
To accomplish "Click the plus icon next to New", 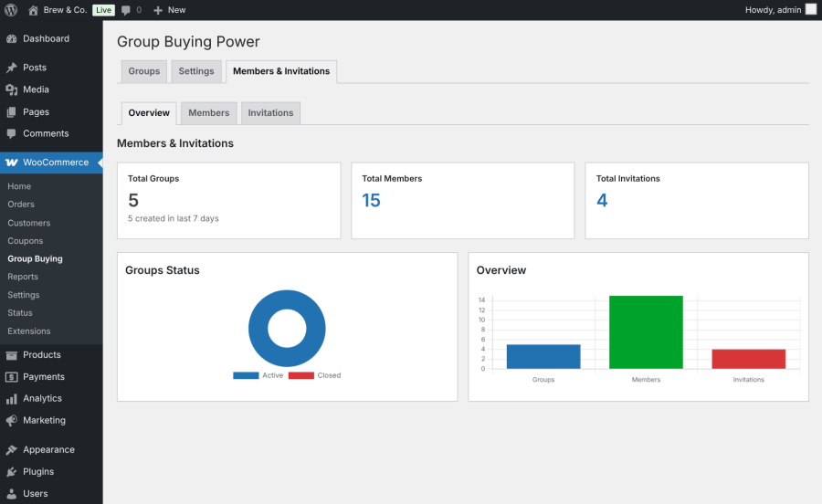I will [x=158, y=10].
